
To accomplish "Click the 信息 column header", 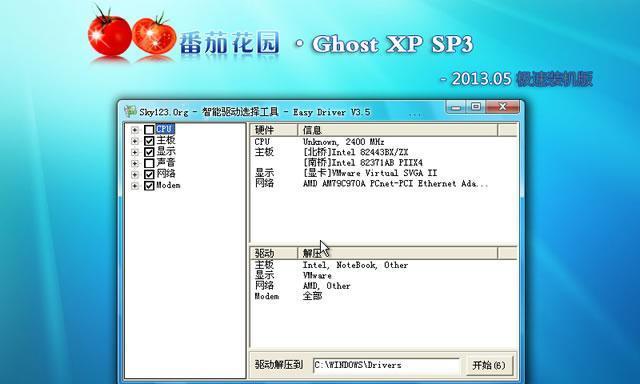I will click(398, 130).
